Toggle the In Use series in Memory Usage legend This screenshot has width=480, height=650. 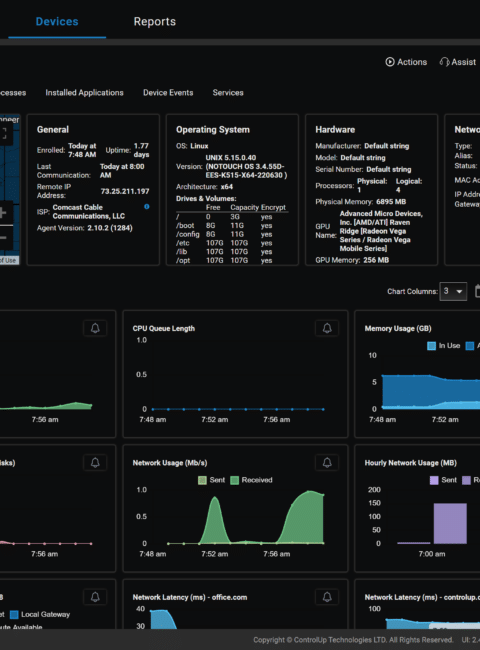[444, 346]
